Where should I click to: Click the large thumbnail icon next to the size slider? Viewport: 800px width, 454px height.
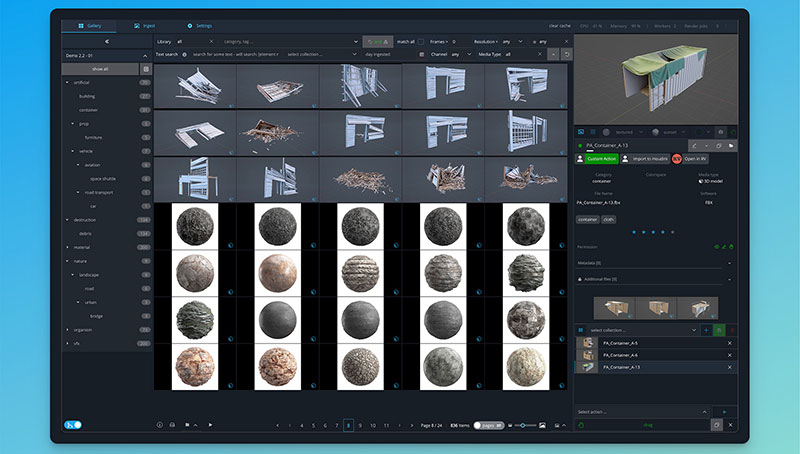(x=542, y=425)
